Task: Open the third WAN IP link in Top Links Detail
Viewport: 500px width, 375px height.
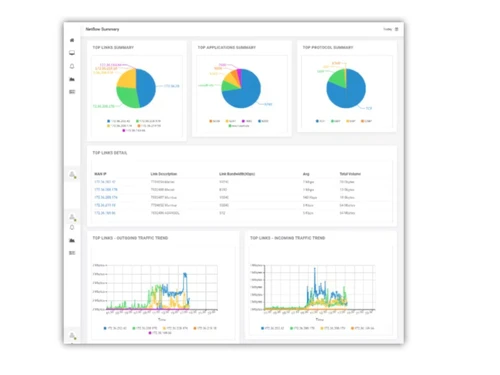Action: 106,197
